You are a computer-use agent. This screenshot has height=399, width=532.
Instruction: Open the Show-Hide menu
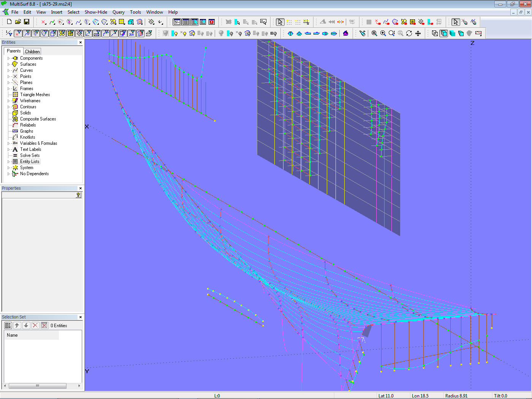96,12
